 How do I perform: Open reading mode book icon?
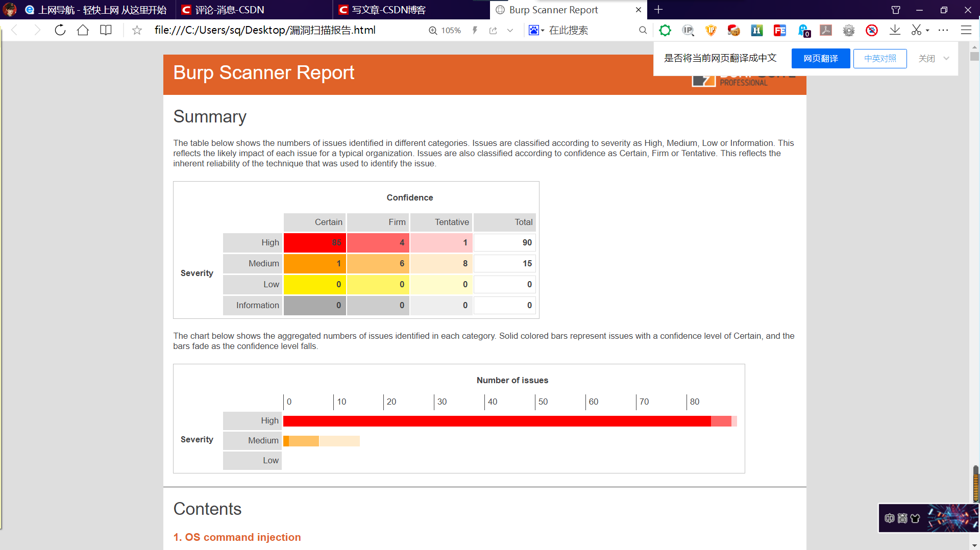[106, 30]
